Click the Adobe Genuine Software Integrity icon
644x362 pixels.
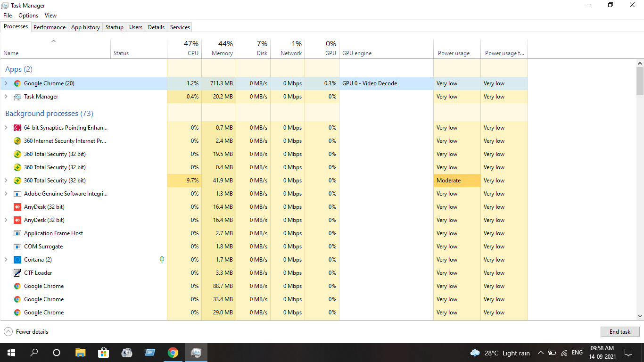(17, 194)
